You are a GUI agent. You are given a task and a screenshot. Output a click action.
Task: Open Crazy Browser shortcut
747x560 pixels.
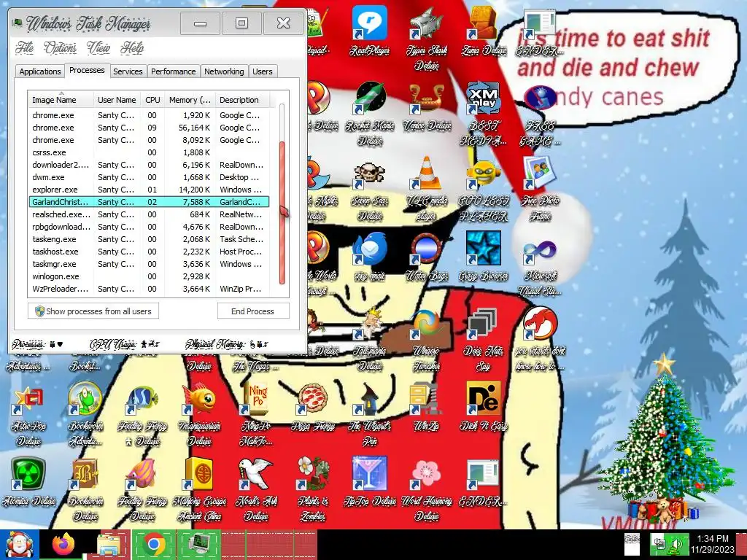tap(484, 257)
